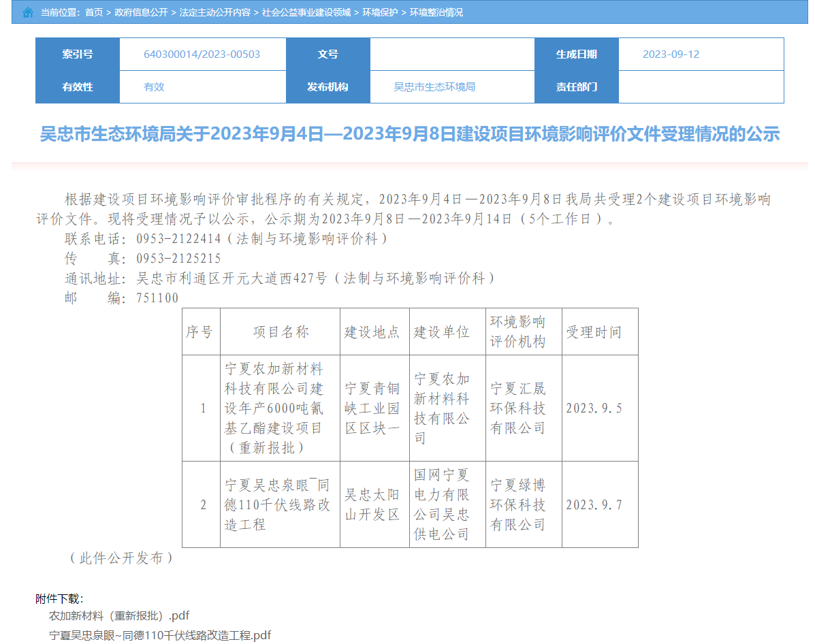Select publisher value 吴忠市生态环境局
Viewport: 815px width, 644px height.
(434, 87)
